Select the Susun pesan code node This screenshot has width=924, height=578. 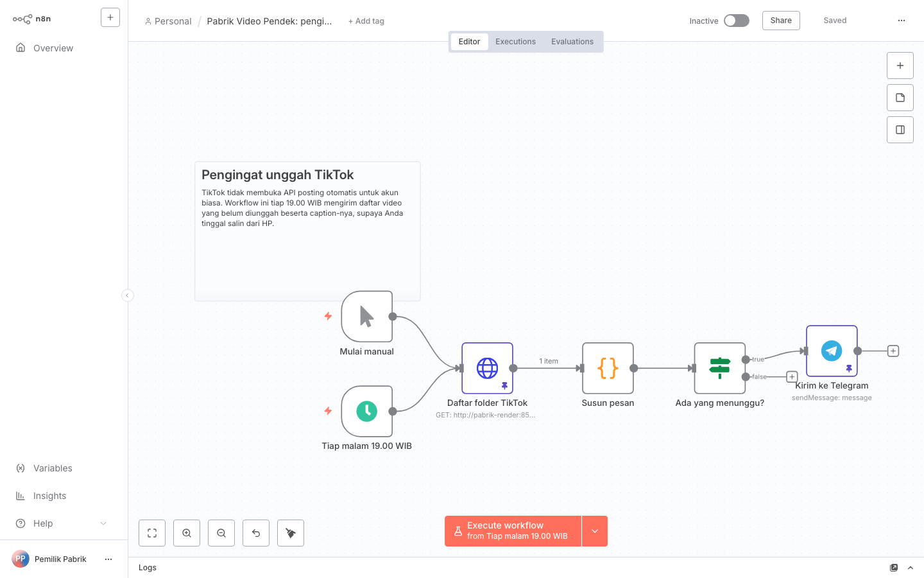(608, 368)
